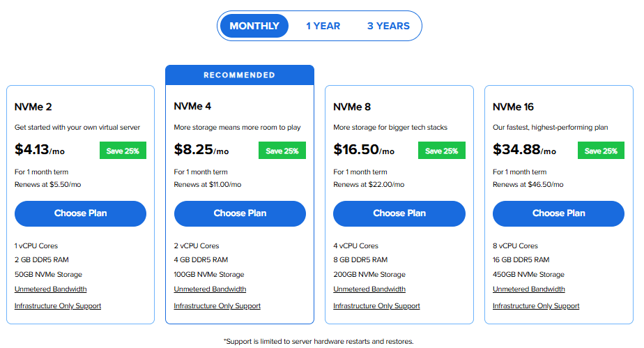The height and width of the screenshot is (348, 644).
Task: Open Unmetered Bandwidth info for NVMe 8
Action: point(369,289)
